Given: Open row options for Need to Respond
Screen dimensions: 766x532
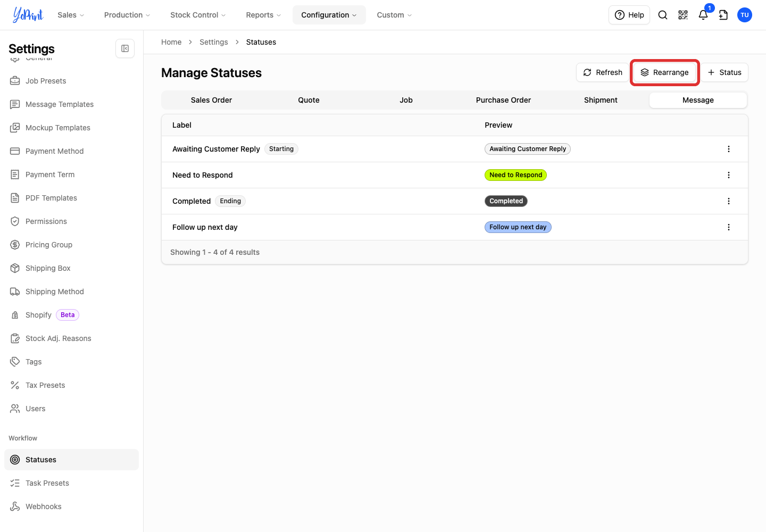Looking at the screenshot, I should (x=729, y=175).
